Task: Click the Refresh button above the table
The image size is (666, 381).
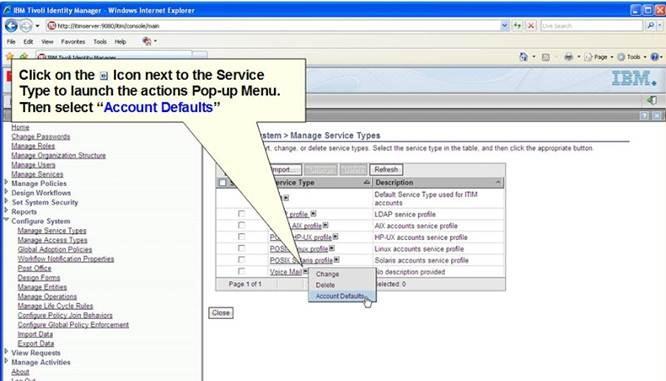Action: click(386, 169)
